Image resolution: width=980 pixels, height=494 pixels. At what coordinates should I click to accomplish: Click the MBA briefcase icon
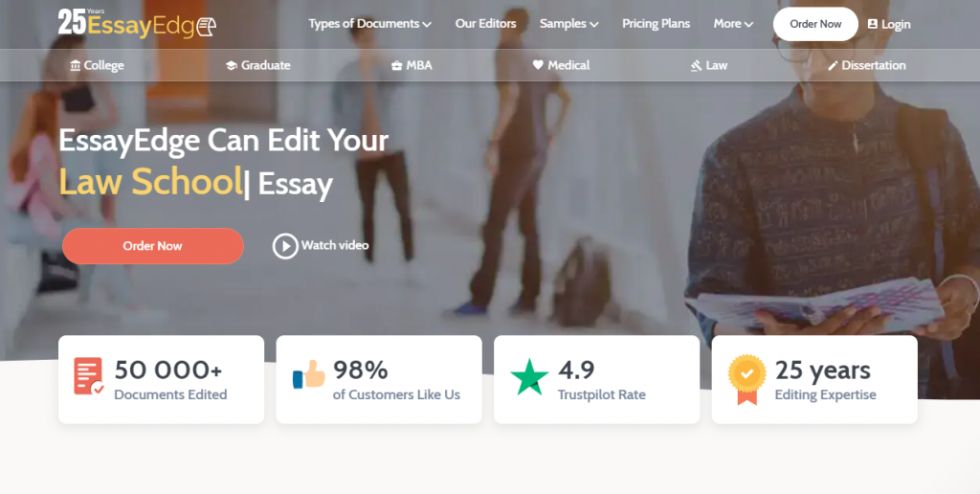coord(396,66)
